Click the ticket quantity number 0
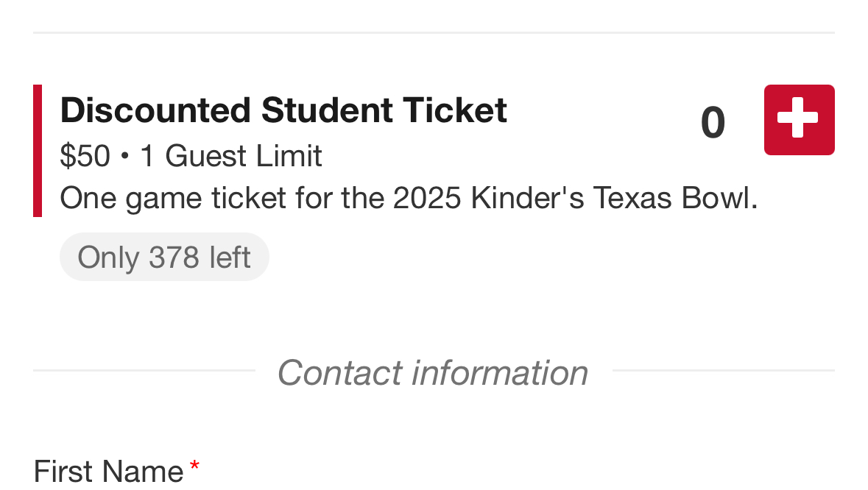Screen dimensions: 868x490 pos(713,122)
